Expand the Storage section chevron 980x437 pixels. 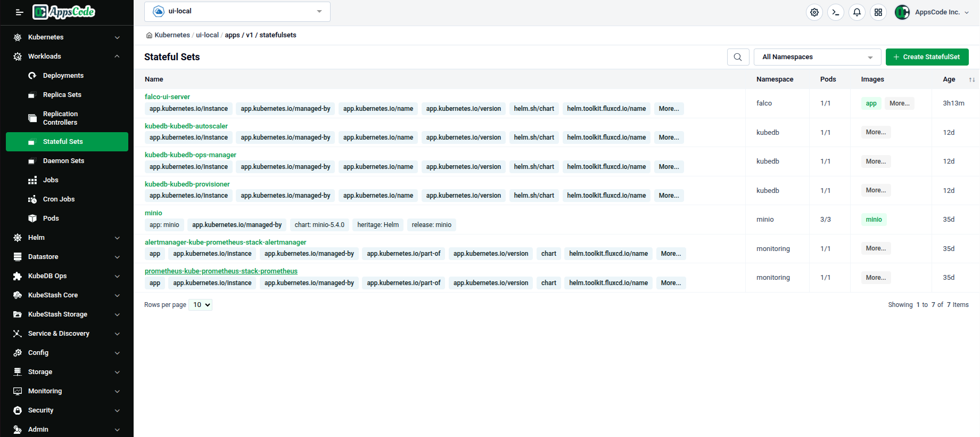coord(117,372)
